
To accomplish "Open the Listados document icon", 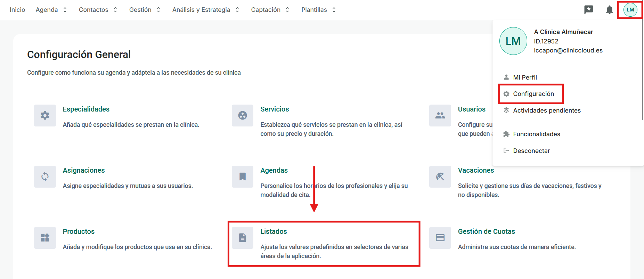I will pos(243,238).
